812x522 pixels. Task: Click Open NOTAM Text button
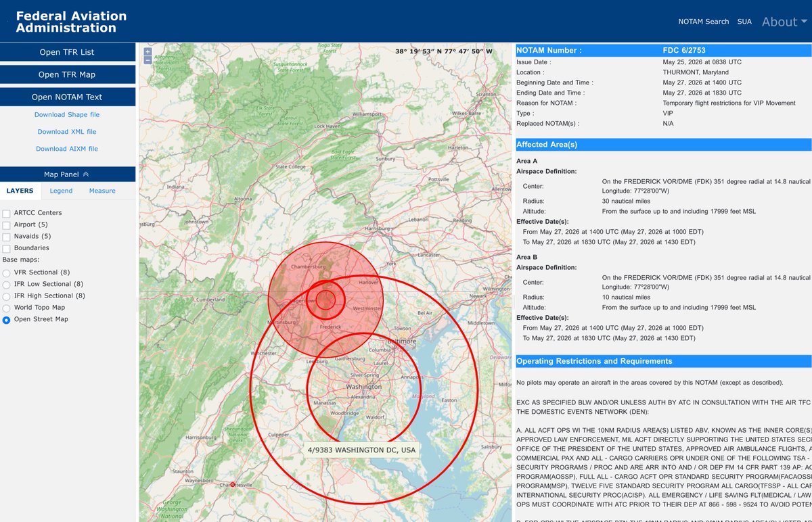tap(67, 97)
